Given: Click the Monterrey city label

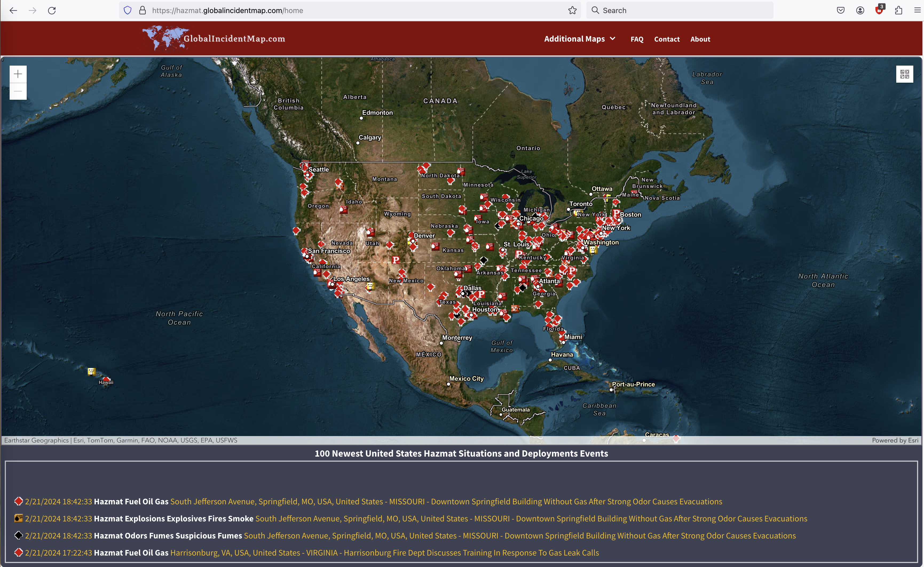Looking at the screenshot, I should tap(457, 337).
